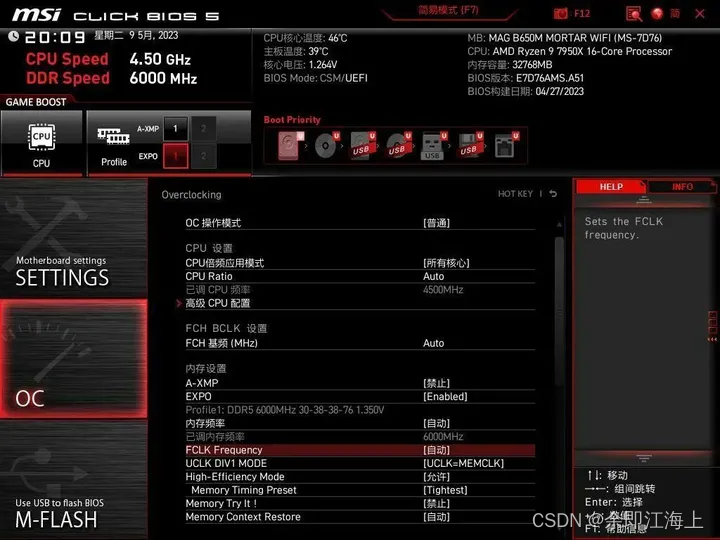Expand 高级 CPU 配置 submenu
The image size is (720, 540).
[x=360, y=303]
